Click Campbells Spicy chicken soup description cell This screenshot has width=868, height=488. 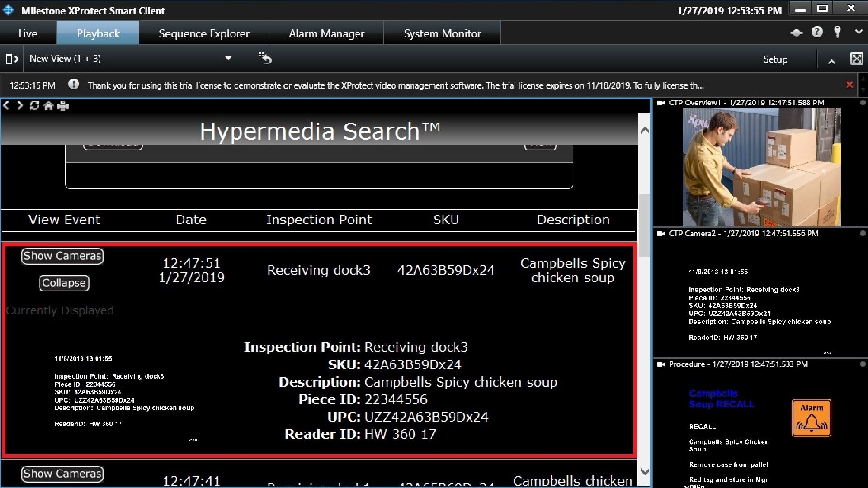click(x=573, y=270)
